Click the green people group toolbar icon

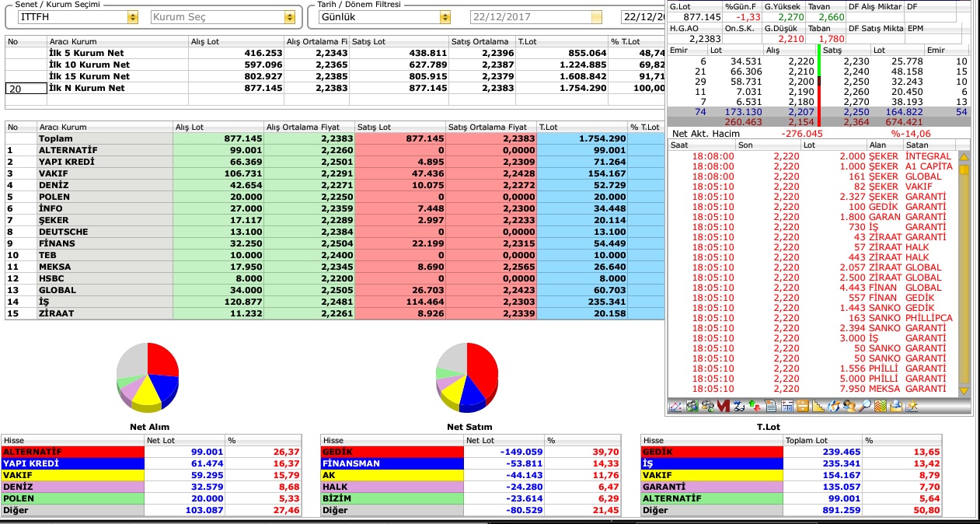coord(692,406)
